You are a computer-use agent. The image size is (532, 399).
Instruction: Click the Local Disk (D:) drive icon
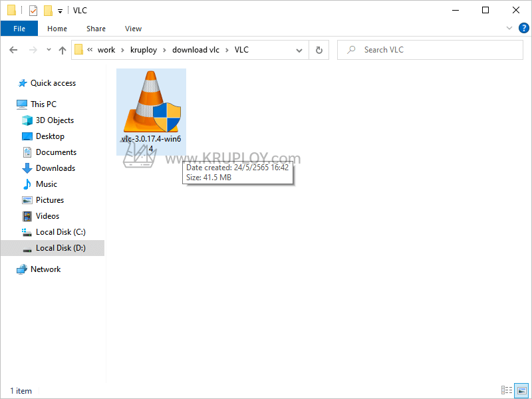click(27, 250)
